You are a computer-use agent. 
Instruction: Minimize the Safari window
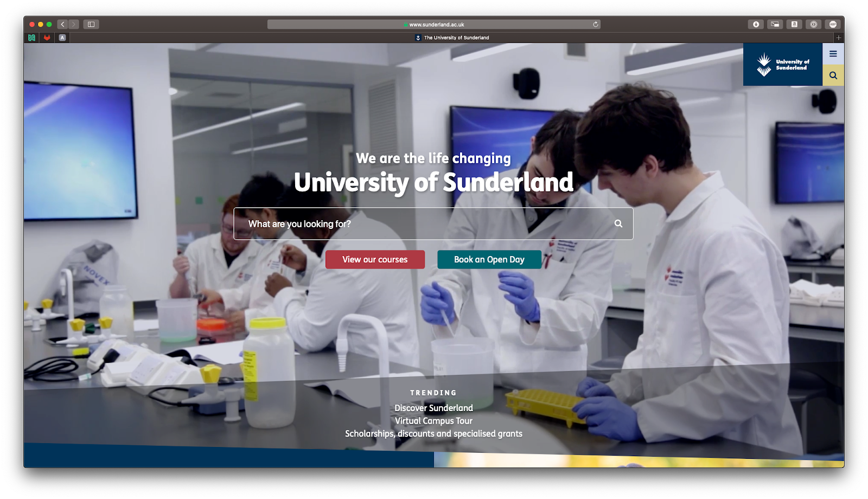point(41,24)
